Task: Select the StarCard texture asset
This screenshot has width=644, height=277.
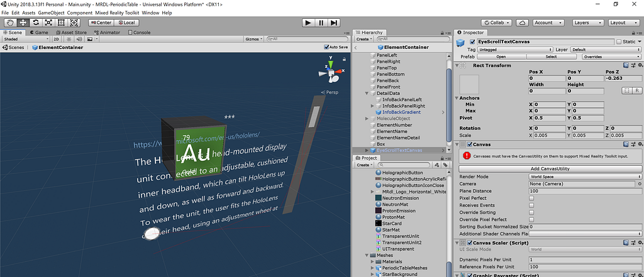Action: pos(387,223)
